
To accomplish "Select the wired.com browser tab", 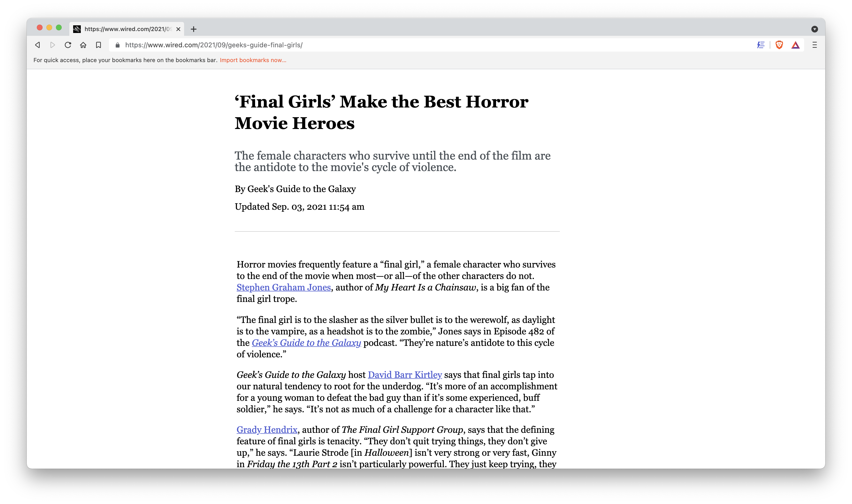I will [x=126, y=29].
